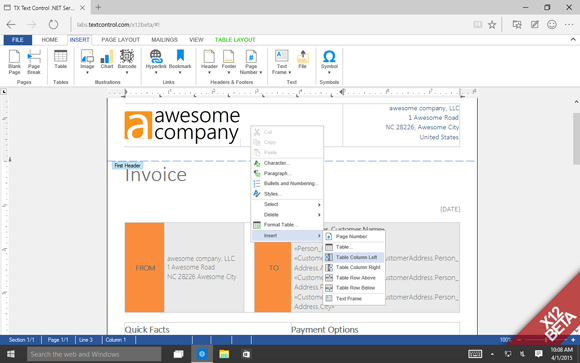The height and width of the screenshot is (363, 580).
Task: Insert a Barcode from the Illustrations group
Action: (x=127, y=61)
